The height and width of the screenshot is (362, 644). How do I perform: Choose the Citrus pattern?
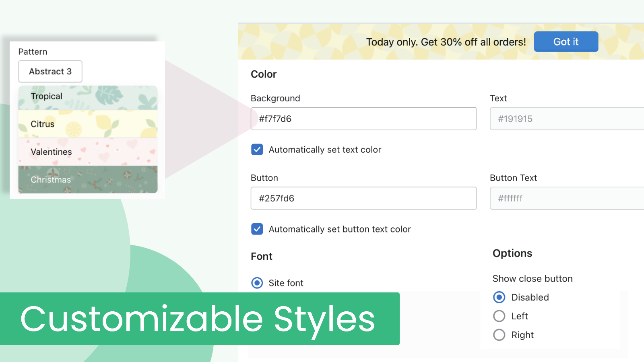click(88, 124)
